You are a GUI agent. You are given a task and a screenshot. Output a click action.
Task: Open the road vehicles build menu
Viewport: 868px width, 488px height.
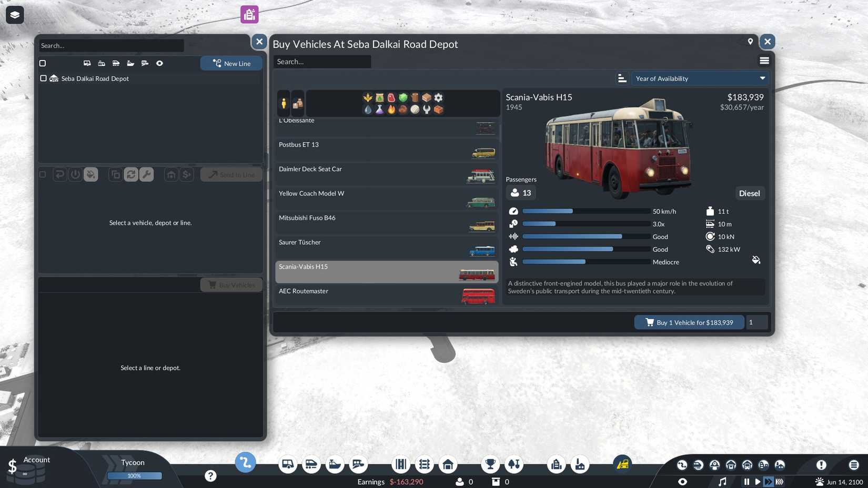(288, 464)
